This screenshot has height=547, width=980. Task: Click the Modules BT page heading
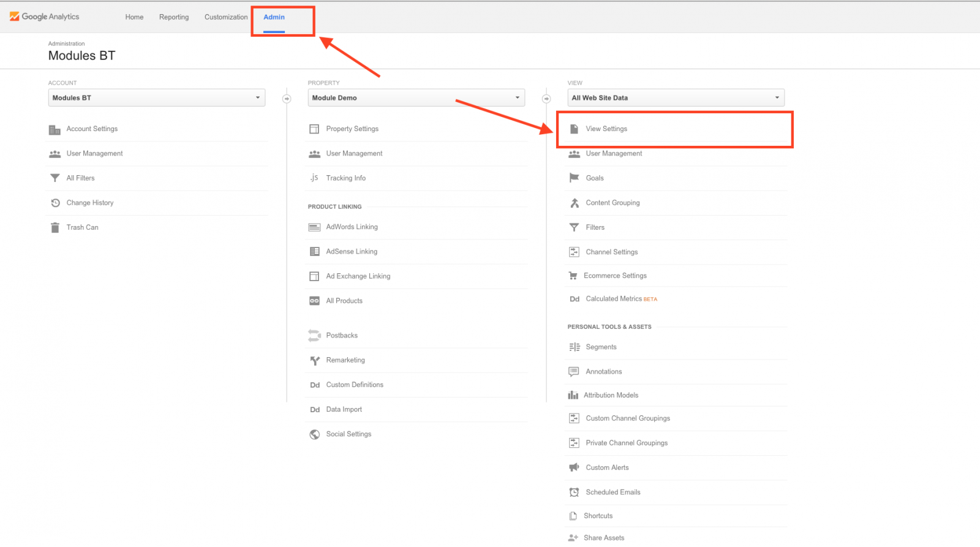click(81, 56)
